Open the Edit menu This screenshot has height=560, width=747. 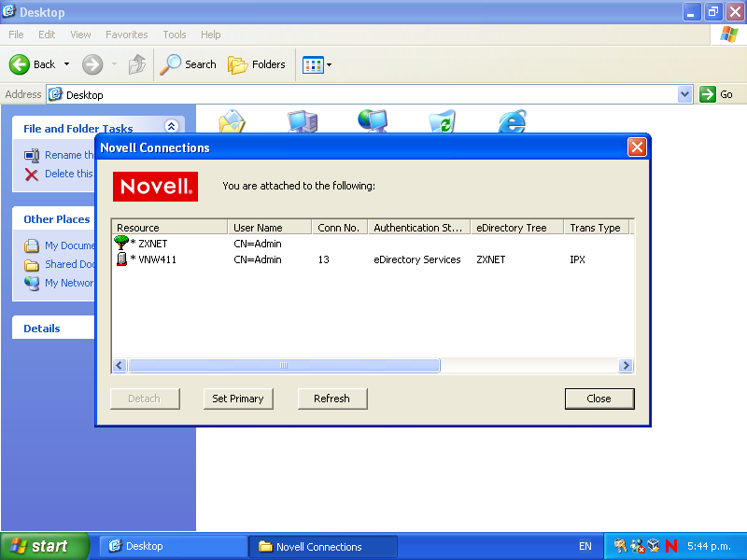[47, 35]
